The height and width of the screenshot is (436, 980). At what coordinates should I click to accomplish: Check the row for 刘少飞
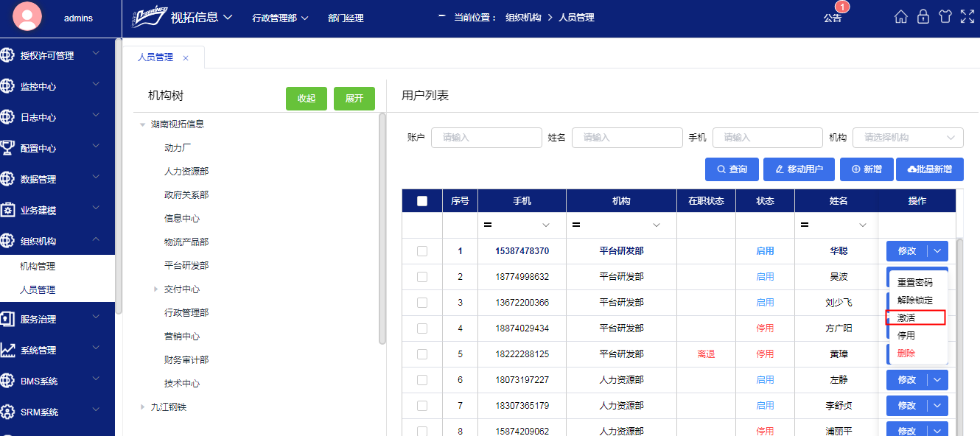click(422, 303)
